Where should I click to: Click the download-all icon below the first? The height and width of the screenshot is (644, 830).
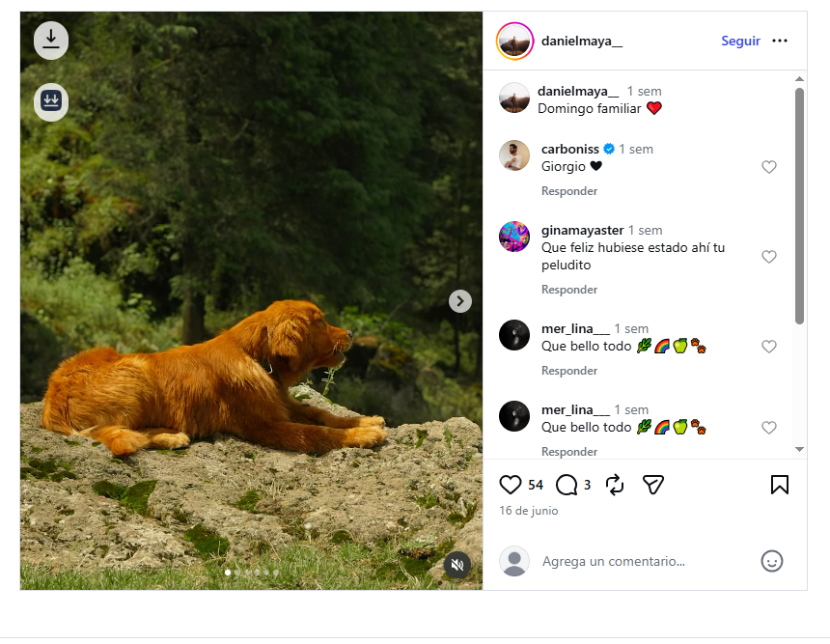coord(51,101)
